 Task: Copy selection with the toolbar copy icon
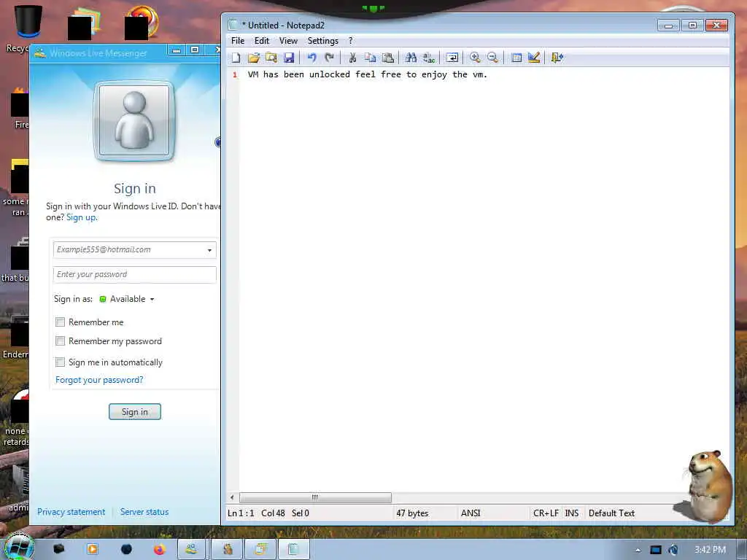coord(370,58)
